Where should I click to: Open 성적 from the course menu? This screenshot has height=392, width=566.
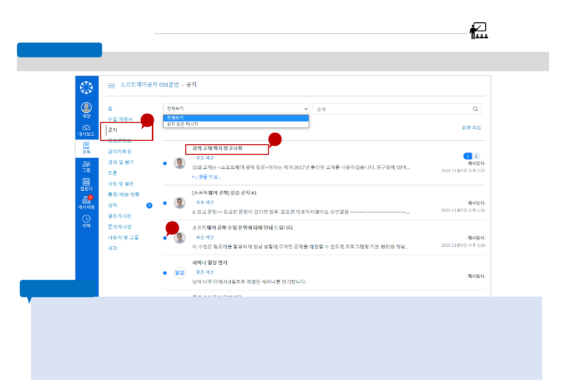(113, 204)
